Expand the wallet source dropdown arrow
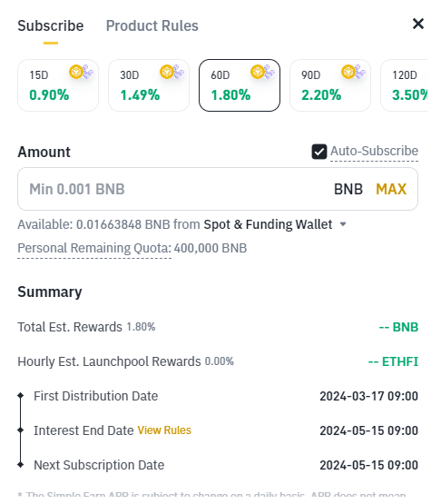This screenshot has height=504, width=441. point(343,224)
